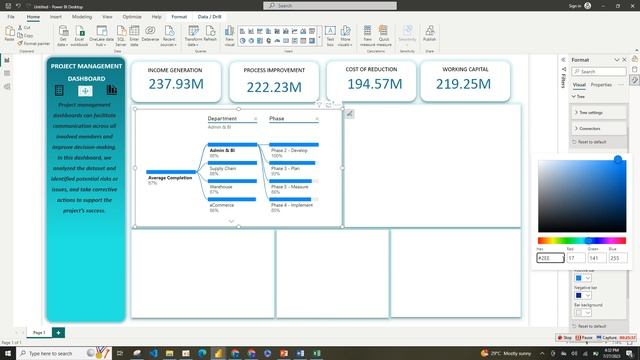
Task: Open Transform data dropdown
Action: point(193,36)
